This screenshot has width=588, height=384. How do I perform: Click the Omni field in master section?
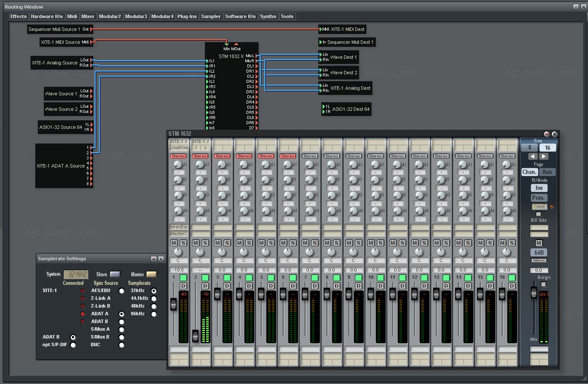coord(539,207)
